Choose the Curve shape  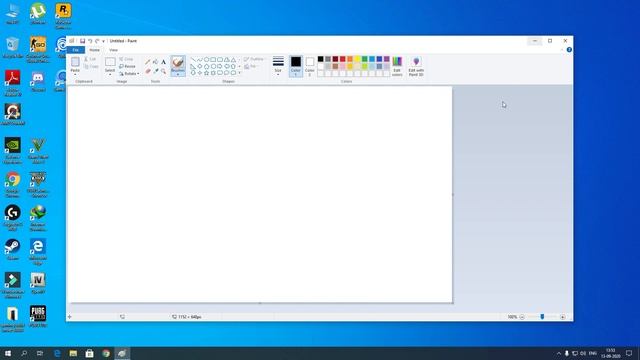200,60
